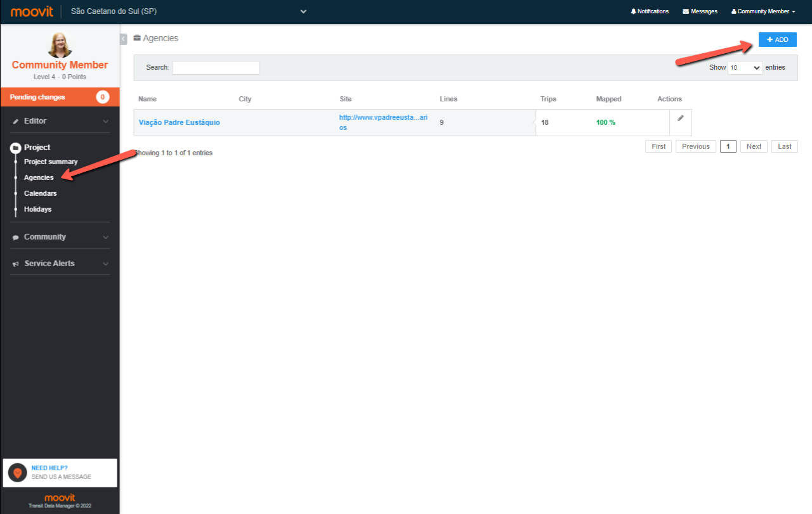Click the Service Alerts megaphone icon
This screenshot has height=514, width=812.
(16, 264)
